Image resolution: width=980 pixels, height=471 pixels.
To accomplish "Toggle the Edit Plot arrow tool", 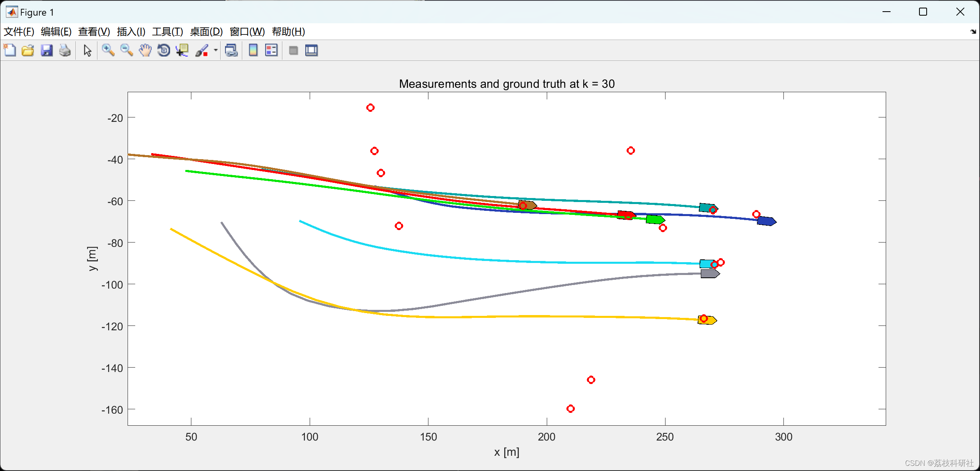I will tap(87, 51).
